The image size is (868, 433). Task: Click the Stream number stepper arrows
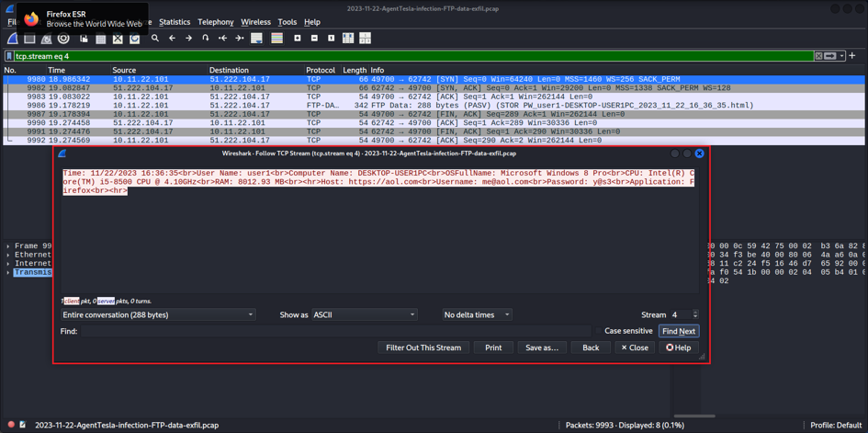coord(695,314)
